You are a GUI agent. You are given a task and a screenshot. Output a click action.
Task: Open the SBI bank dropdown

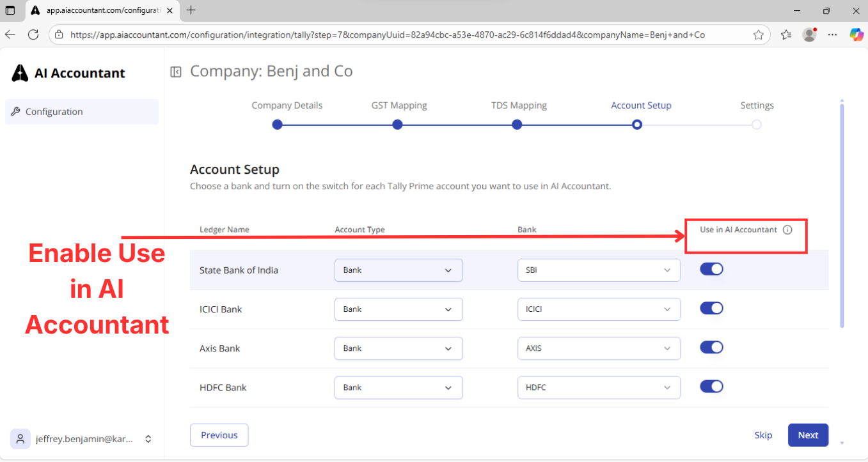click(x=599, y=270)
